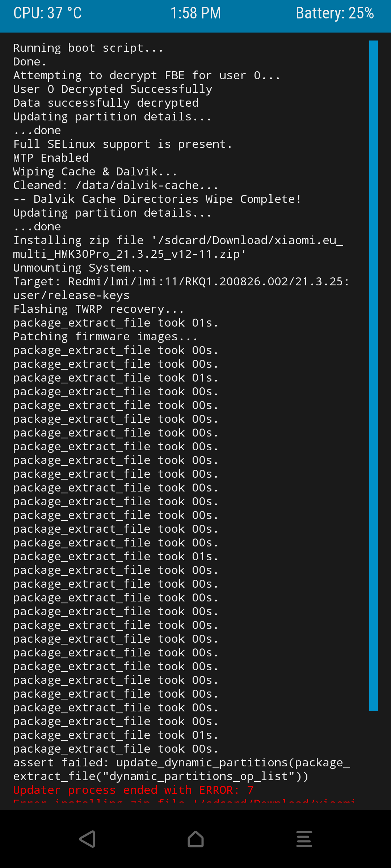Viewport: 391px width, 868px height.
Task: Click the assert failed update_dynamic_partitions line
Action: pos(181,770)
